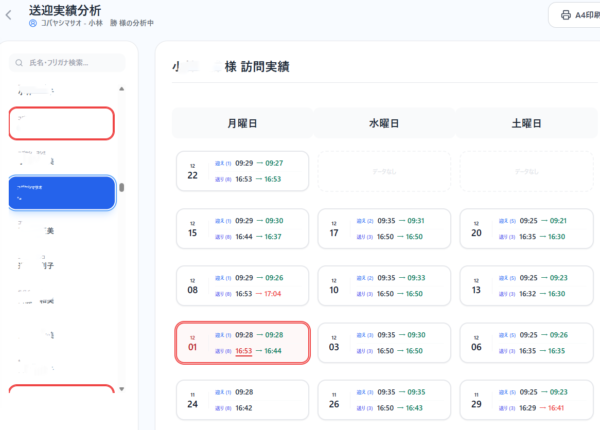The image size is (600, 430).
Task: Open the 11/29 Saturday record card
Action: click(526, 400)
